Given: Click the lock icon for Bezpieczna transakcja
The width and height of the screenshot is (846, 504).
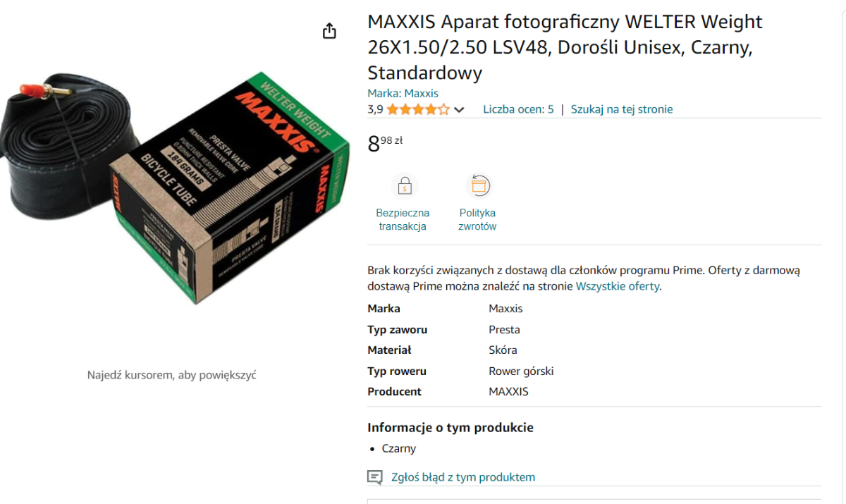Looking at the screenshot, I should point(405,187).
